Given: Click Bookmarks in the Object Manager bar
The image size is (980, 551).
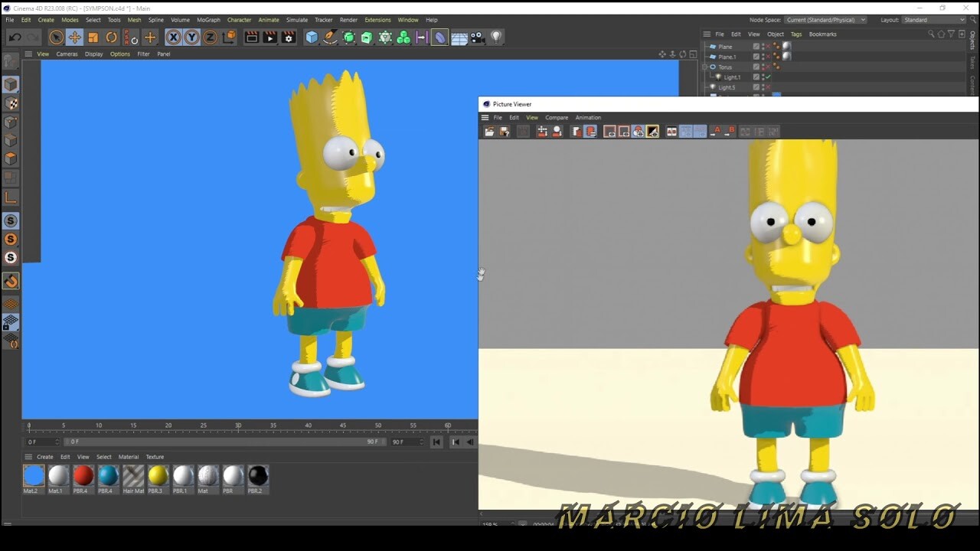Looking at the screenshot, I should 823,34.
